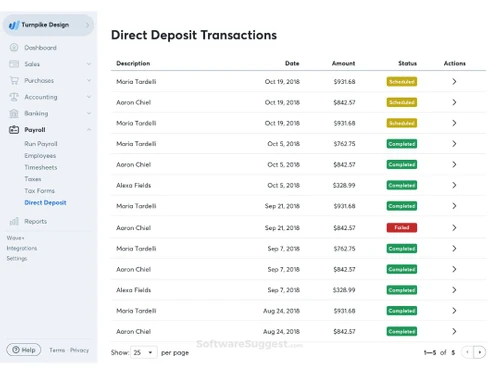The width and height of the screenshot is (500, 375).
Task: Open the Wave+ link
Action: pos(15,238)
